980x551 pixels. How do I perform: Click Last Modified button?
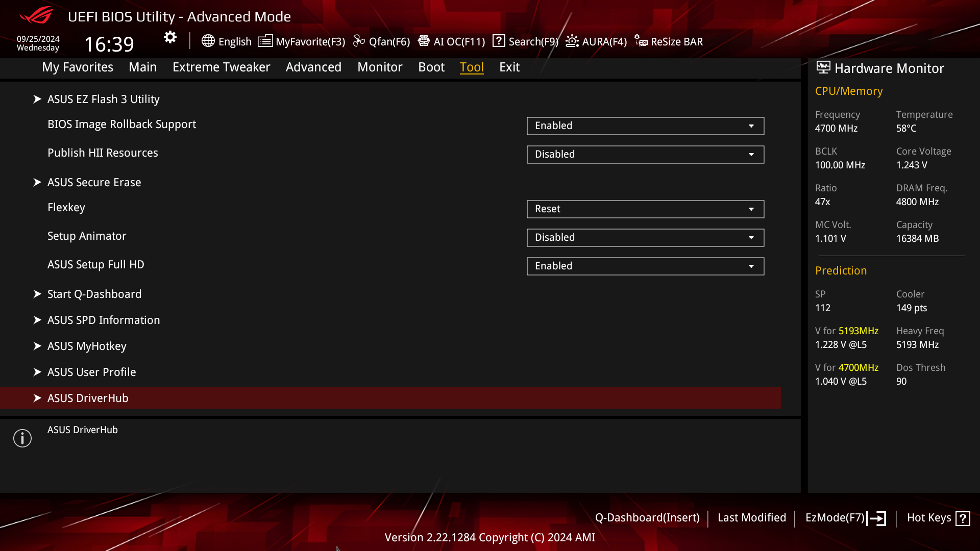(x=751, y=518)
